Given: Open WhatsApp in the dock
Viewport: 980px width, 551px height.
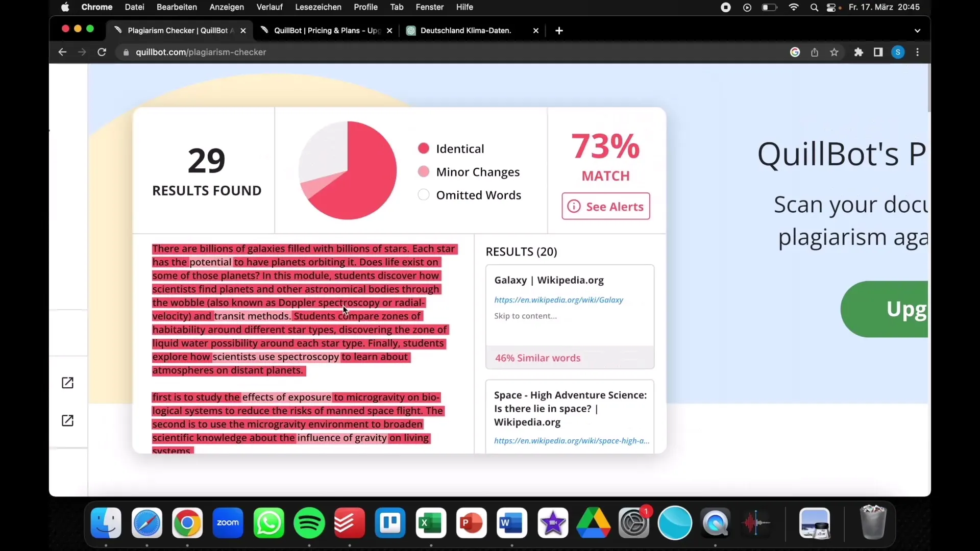Looking at the screenshot, I should [x=268, y=522].
